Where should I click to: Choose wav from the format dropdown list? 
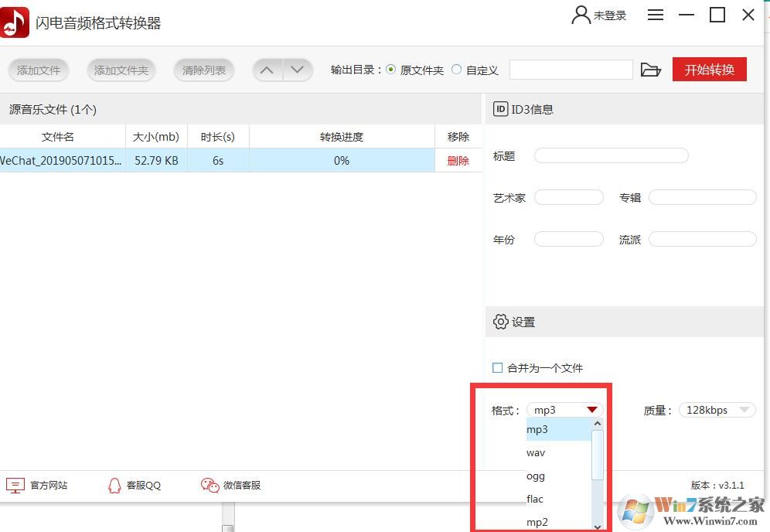(536, 452)
